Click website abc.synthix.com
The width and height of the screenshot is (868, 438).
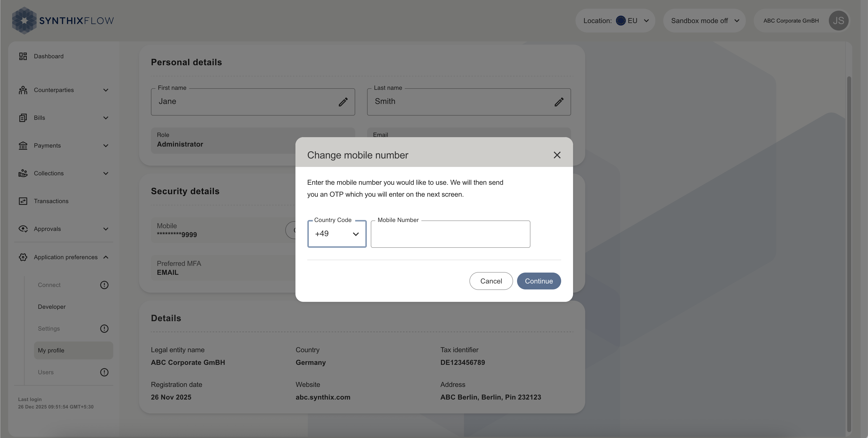point(323,397)
